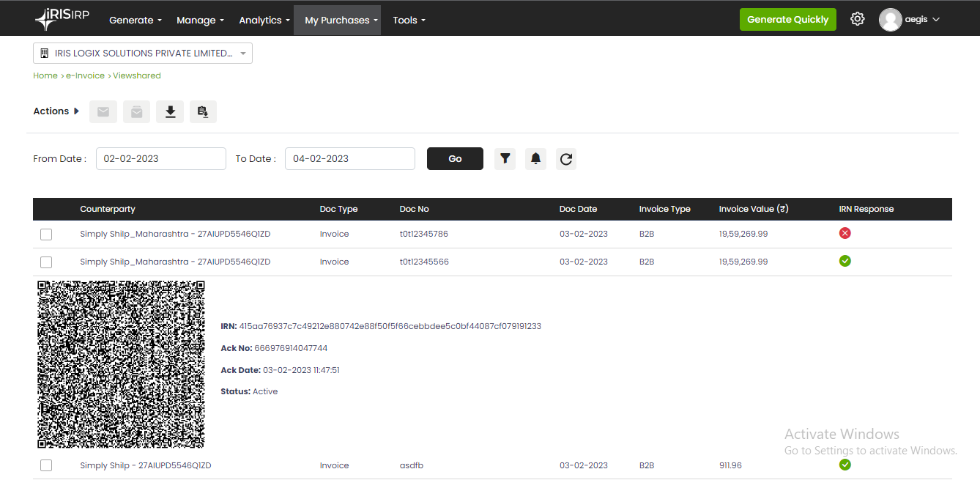The height and width of the screenshot is (480, 980).
Task: Click the Counterparty column header
Action: click(x=108, y=209)
